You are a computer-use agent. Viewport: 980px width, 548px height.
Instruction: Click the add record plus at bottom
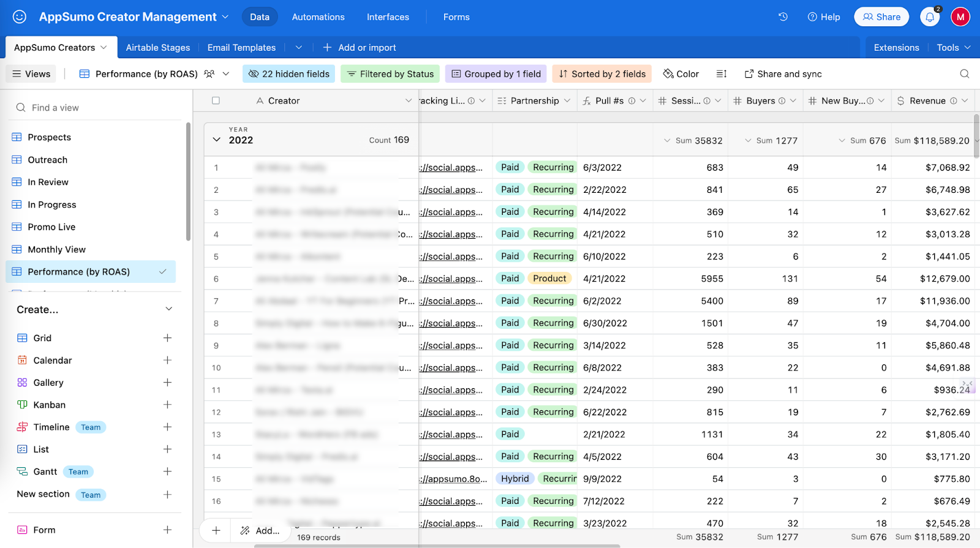(x=216, y=530)
